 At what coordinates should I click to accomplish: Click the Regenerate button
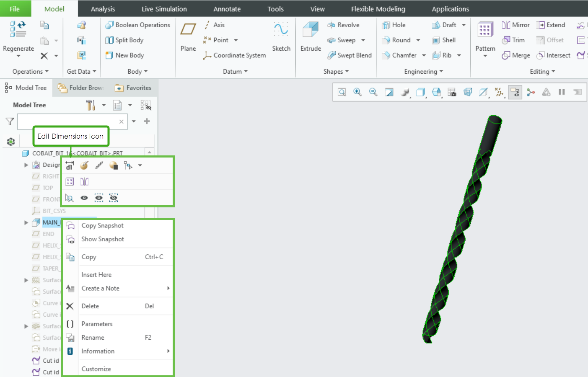pyautogui.click(x=18, y=38)
